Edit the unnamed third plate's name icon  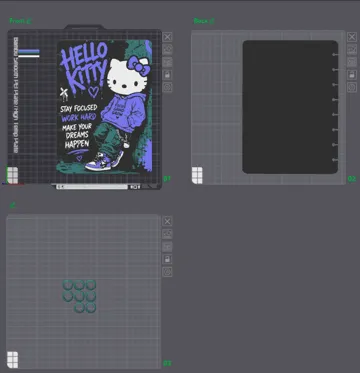13,205
